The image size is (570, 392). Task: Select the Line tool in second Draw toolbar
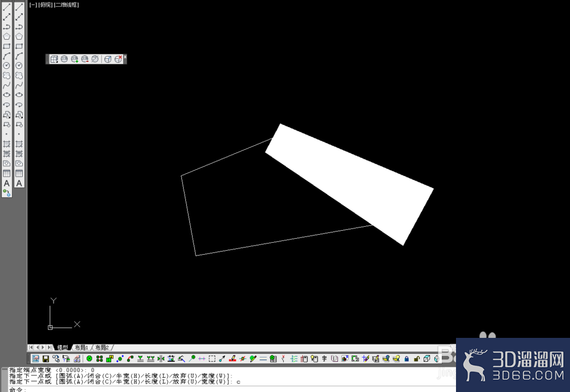[19, 7]
